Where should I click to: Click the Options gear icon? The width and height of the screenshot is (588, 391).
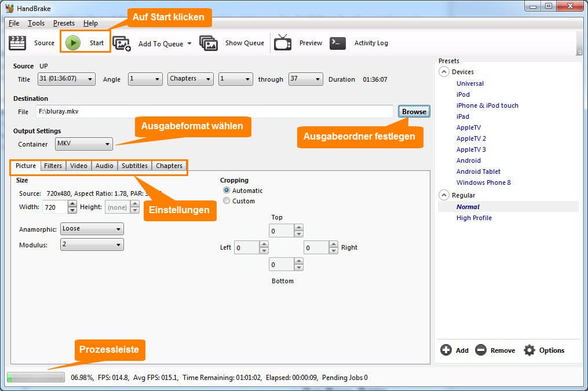(529, 350)
